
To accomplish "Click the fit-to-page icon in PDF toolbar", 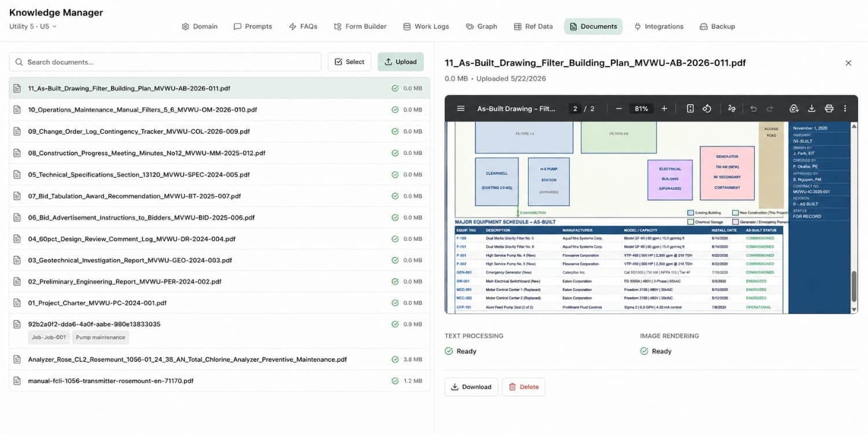I will (x=690, y=108).
